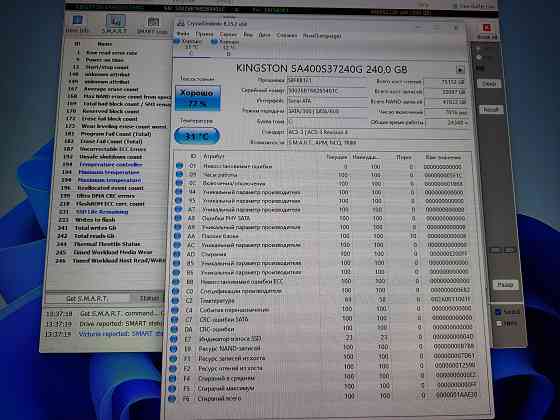Click status circle for Ресурс чтений из хоста
The image size is (560, 420).
(173, 368)
